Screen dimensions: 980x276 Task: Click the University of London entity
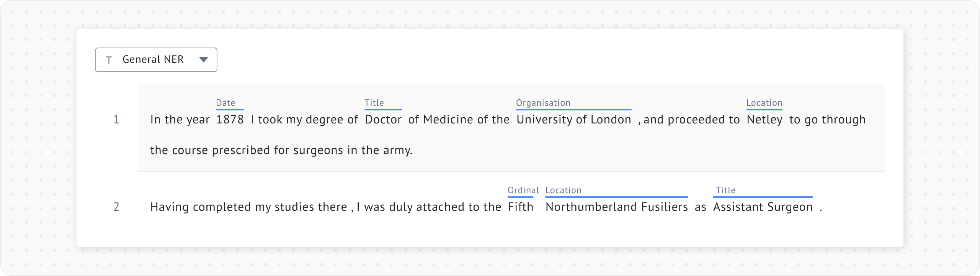coord(573,120)
